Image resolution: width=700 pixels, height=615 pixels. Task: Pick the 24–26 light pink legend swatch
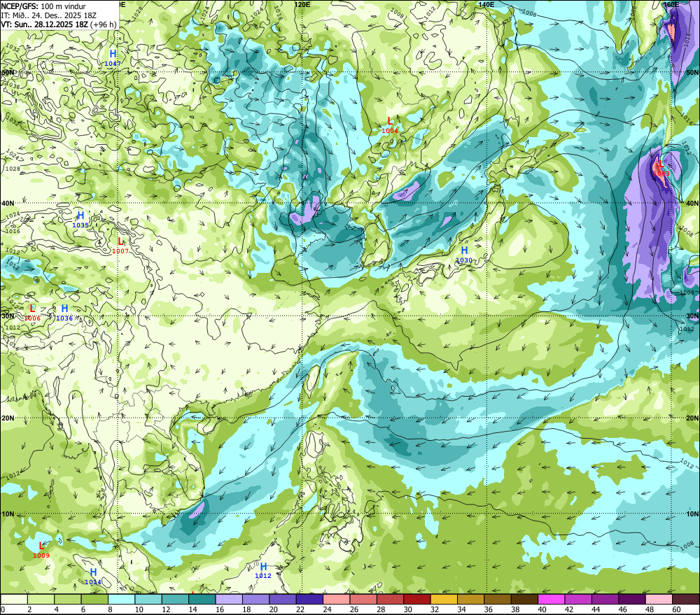(x=336, y=600)
